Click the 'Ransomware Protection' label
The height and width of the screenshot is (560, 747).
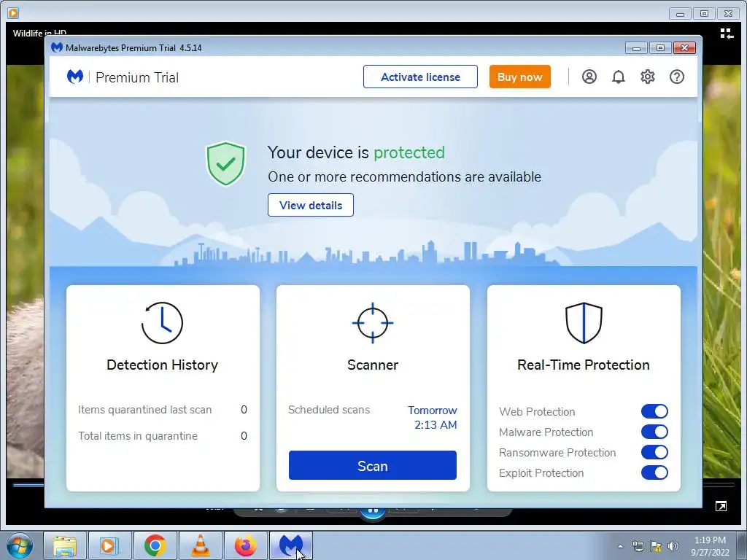coord(557,453)
